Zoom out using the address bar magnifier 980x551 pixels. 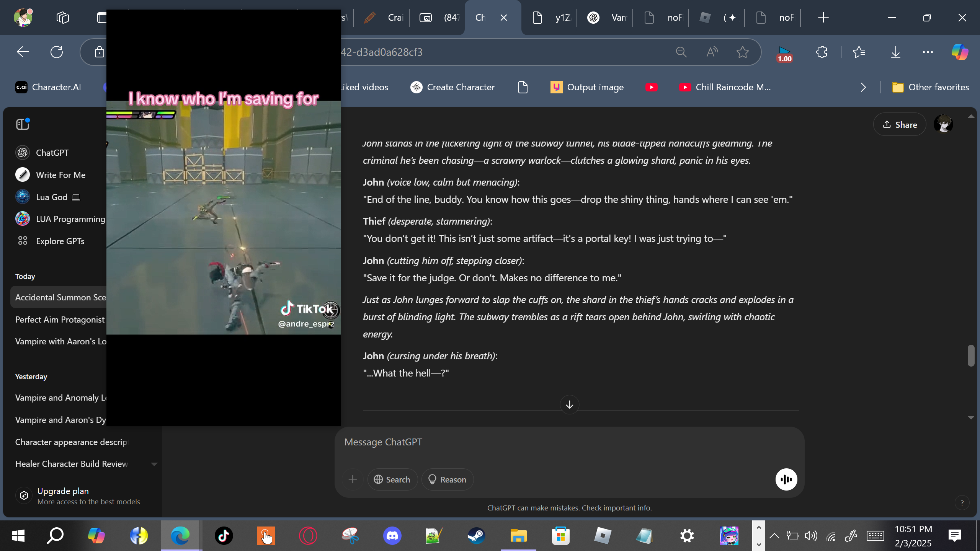(x=681, y=52)
